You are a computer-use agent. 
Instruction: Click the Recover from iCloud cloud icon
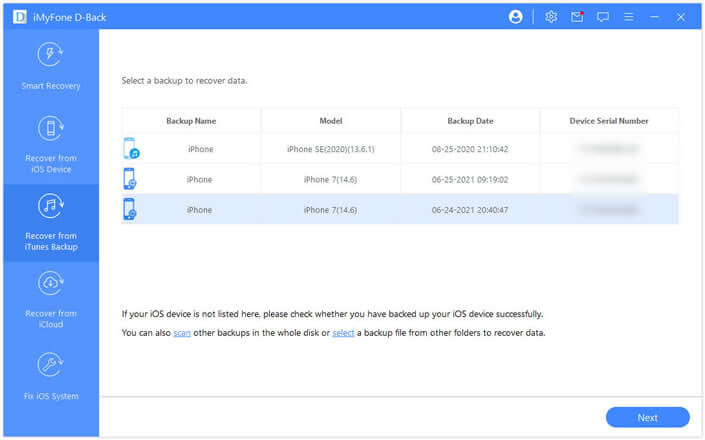click(x=50, y=283)
